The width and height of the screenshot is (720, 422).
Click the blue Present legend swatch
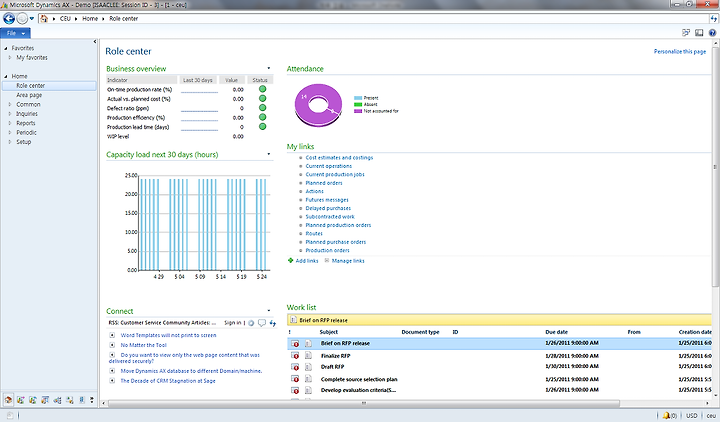(x=358, y=98)
